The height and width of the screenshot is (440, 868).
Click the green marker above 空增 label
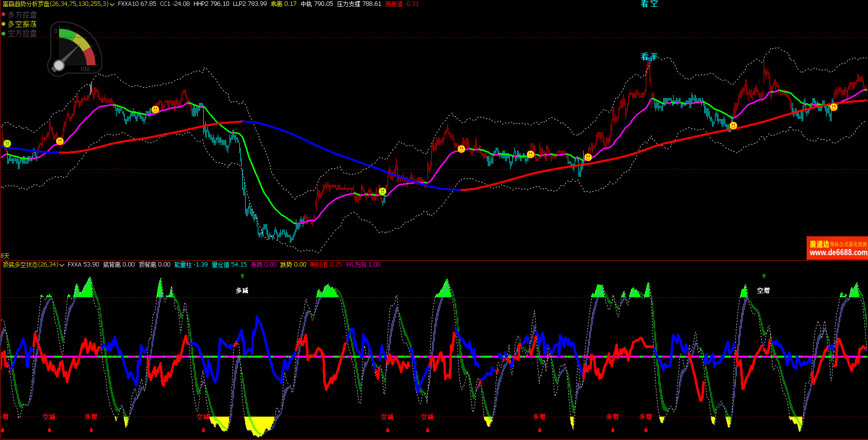(x=764, y=276)
